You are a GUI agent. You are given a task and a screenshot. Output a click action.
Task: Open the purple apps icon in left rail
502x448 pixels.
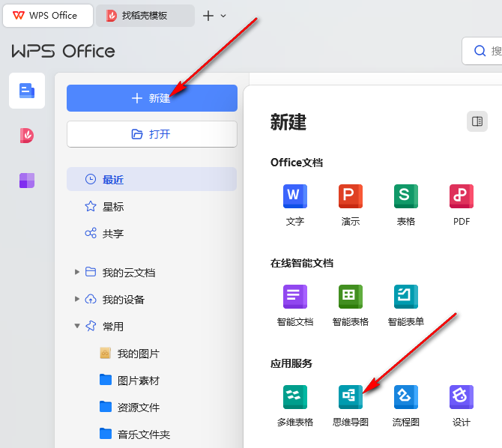tap(27, 181)
